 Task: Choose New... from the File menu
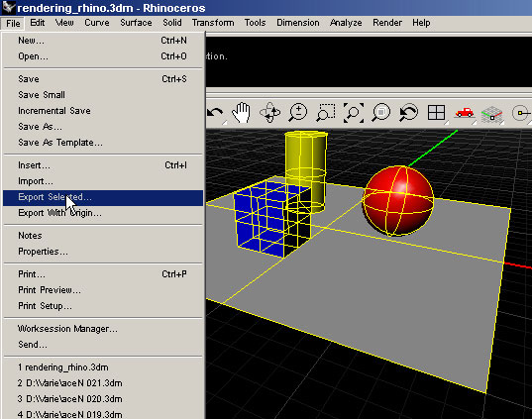click(x=103, y=41)
